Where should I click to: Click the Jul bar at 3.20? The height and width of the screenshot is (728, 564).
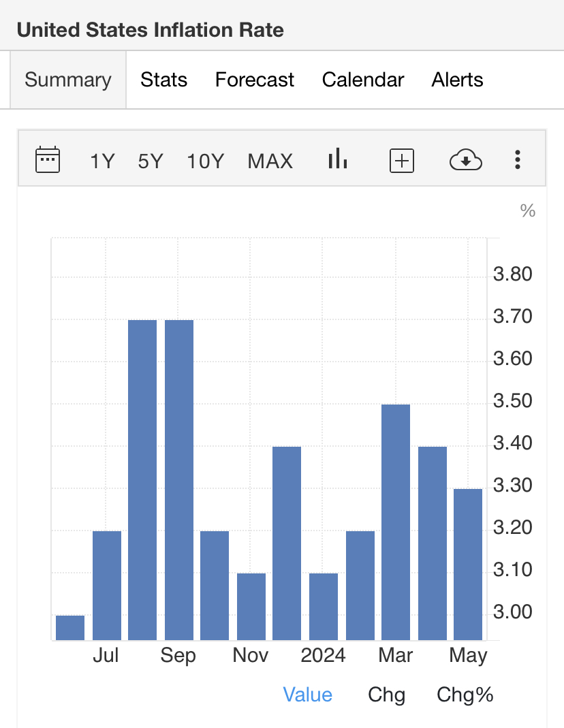[107, 586]
